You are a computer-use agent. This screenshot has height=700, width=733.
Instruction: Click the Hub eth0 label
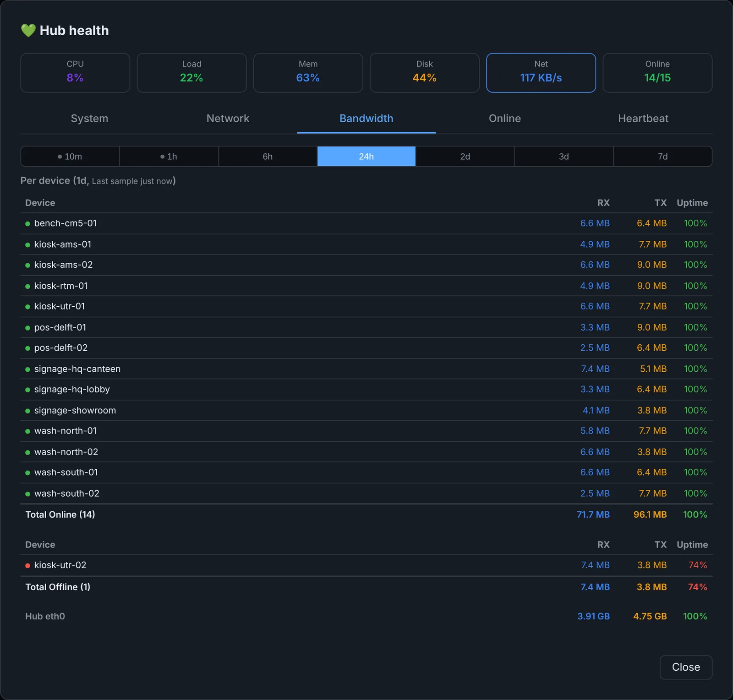click(45, 617)
